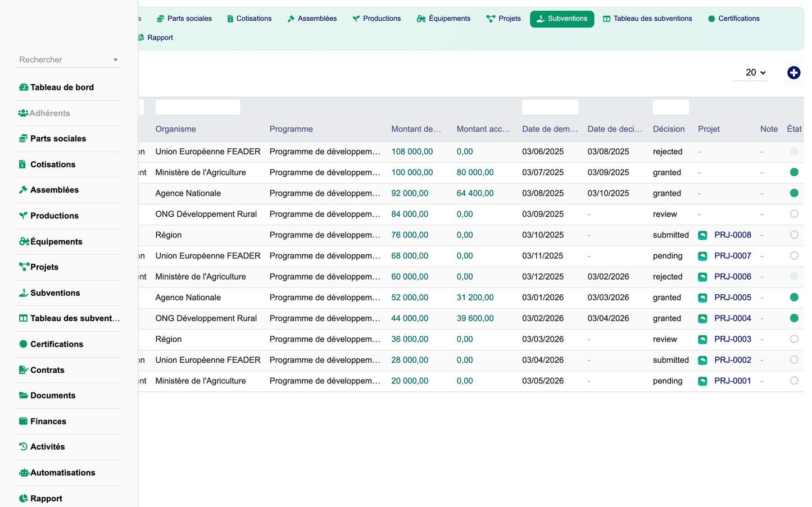Click Rapport pie chart icon in sidebar

point(23,499)
